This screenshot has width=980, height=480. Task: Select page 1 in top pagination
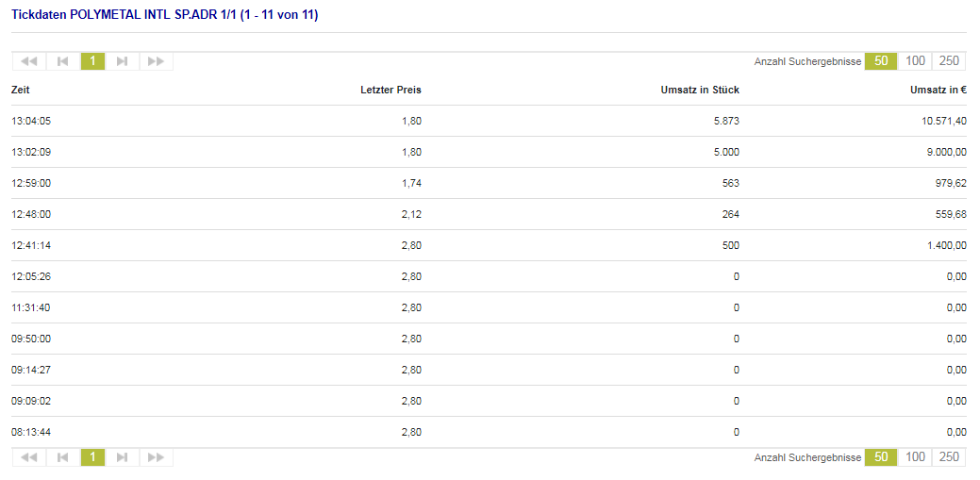click(92, 61)
